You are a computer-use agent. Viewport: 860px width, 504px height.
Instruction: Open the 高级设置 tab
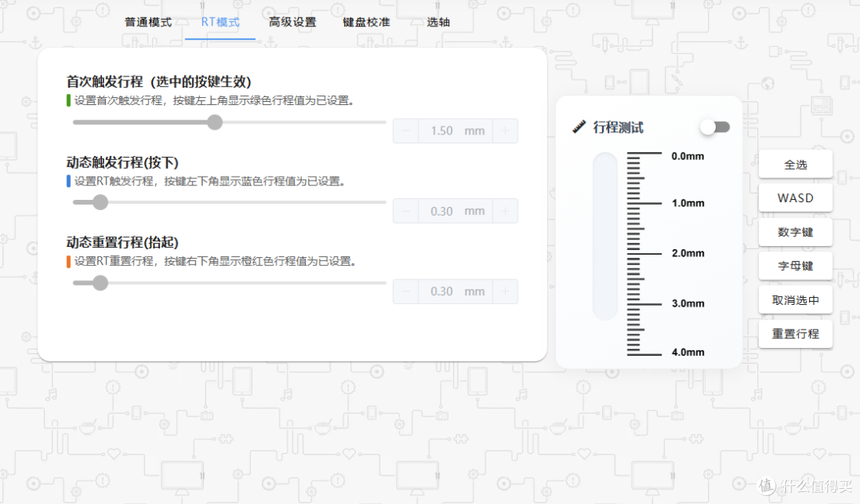[292, 22]
